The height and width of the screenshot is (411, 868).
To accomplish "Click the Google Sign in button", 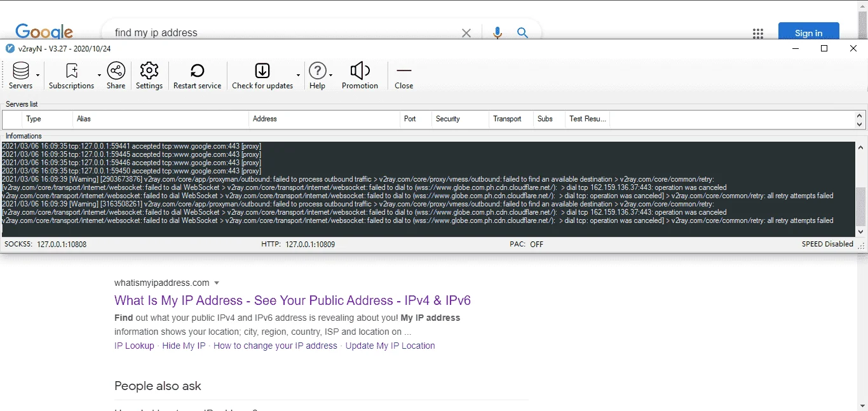I will 808,32.
